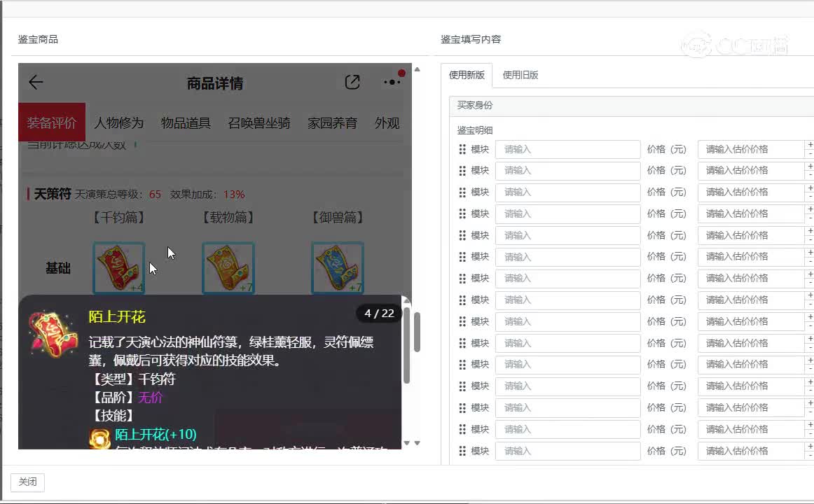Open the three-dot more menu with red badge
This screenshot has width=814, height=504.
(x=392, y=82)
